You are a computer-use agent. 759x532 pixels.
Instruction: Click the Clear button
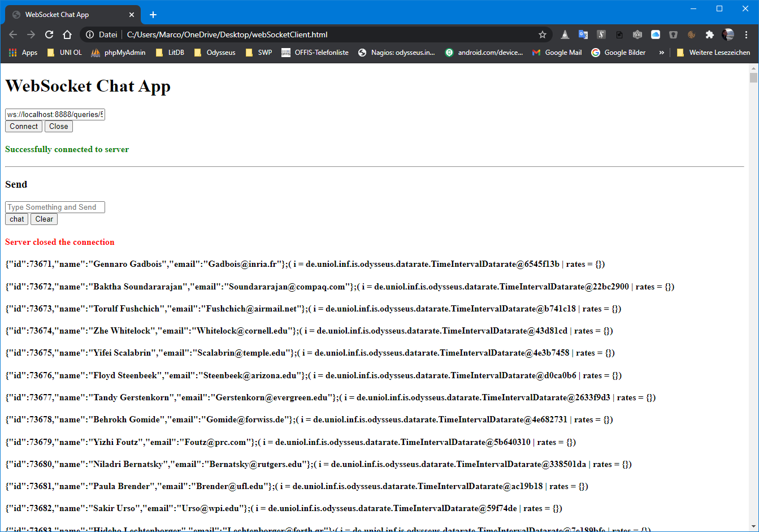pyautogui.click(x=44, y=219)
